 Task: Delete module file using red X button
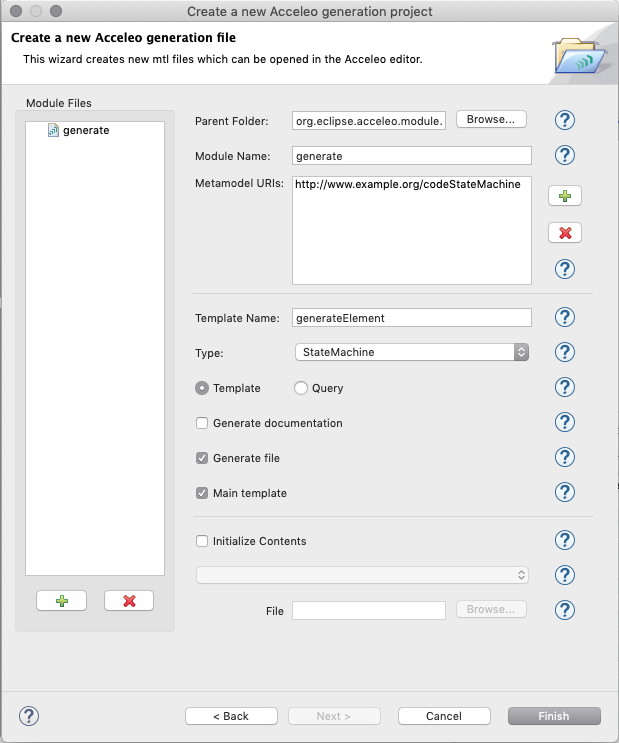(x=129, y=601)
